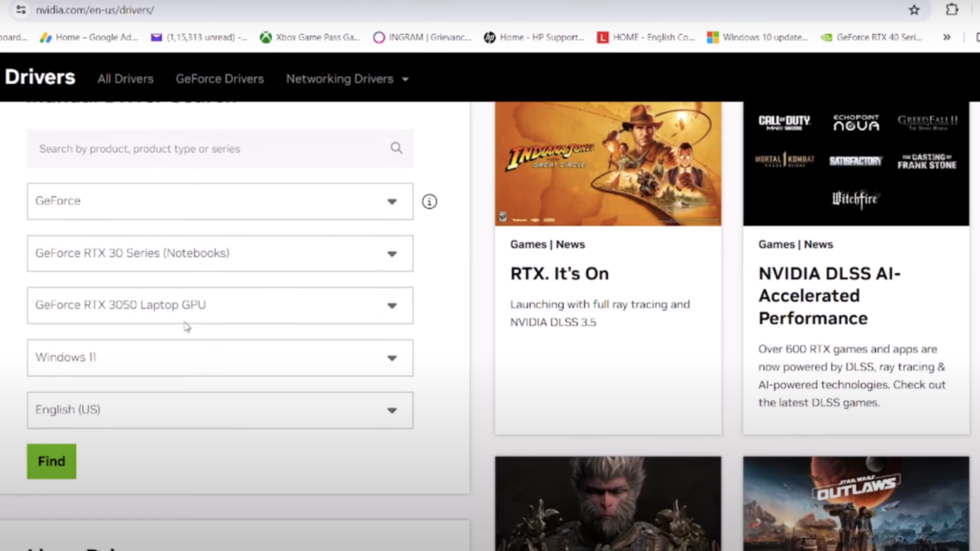Open the NVIDIA DLSS AI-Accelerated Performance title
The image size is (980, 551).
(x=829, y=296)
